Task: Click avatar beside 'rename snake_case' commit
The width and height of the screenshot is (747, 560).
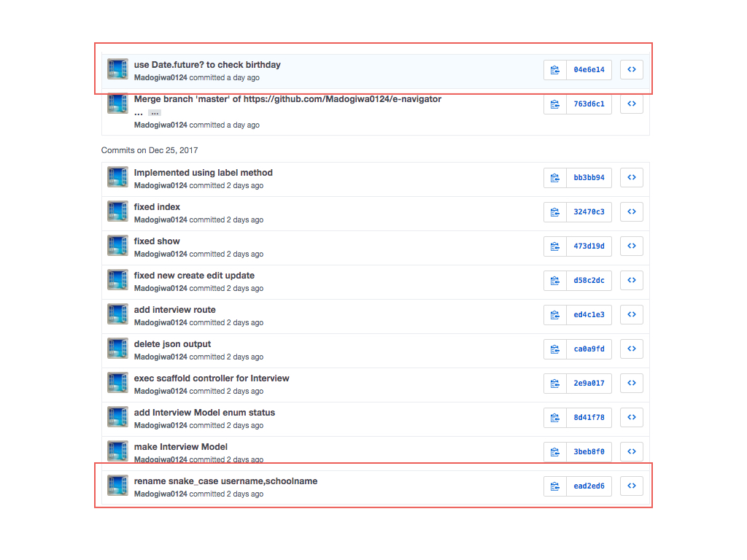Action: tap(117, 486)
